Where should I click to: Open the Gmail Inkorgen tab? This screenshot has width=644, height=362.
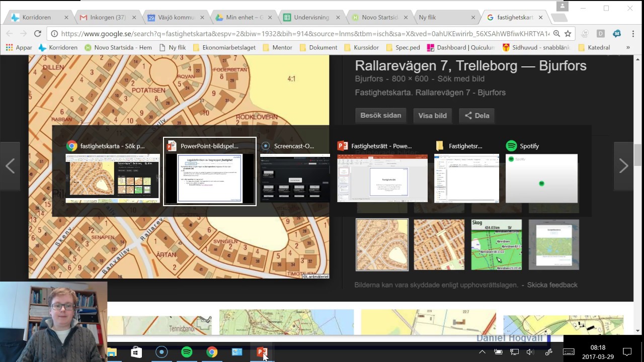point(107,17)
